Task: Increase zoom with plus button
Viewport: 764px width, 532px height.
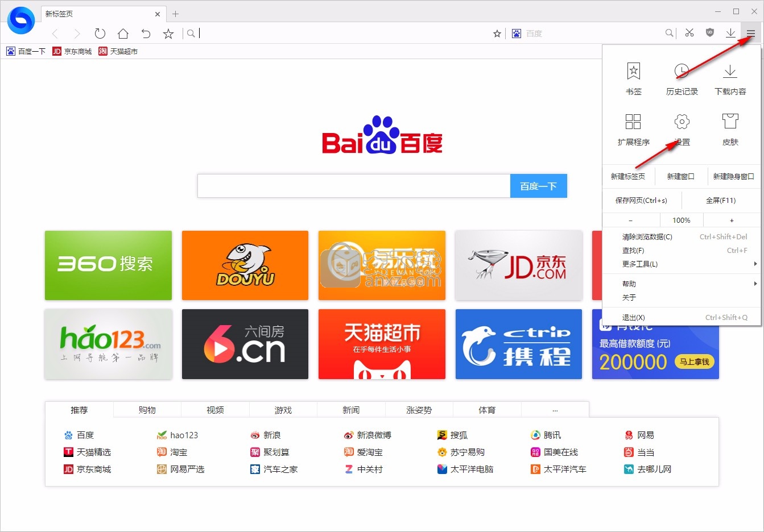Action: pos(732,220)
